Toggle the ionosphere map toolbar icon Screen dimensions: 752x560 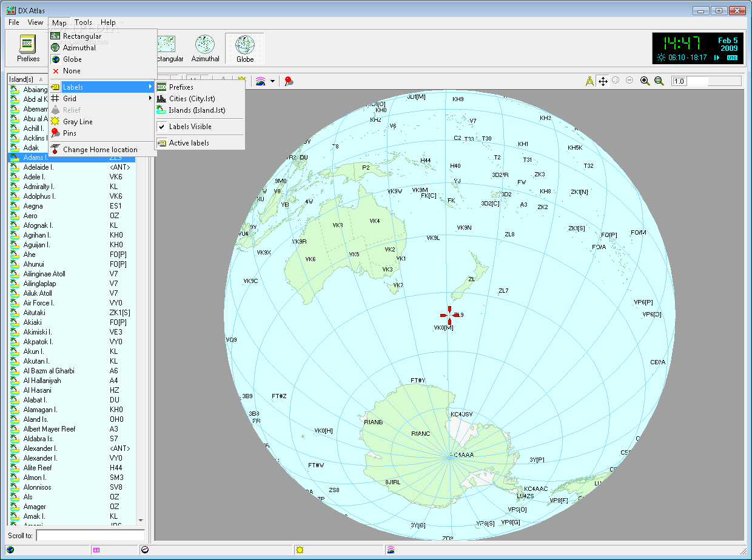(260, 81)
